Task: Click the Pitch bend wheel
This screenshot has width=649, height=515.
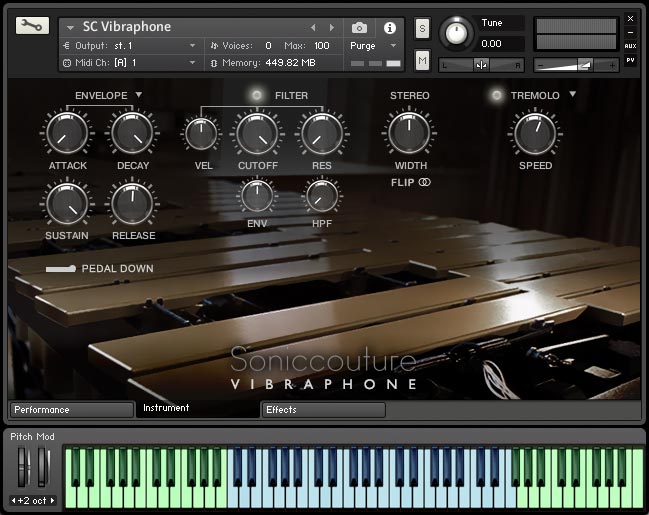Action: [24, 467]
